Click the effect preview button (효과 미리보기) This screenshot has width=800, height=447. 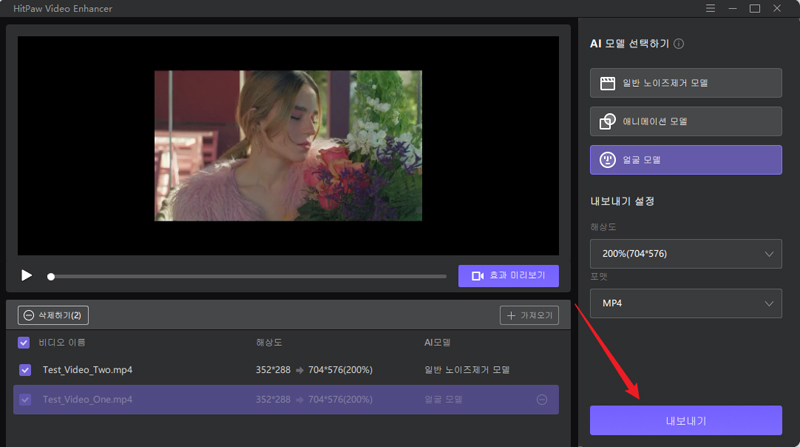(508, 276)
